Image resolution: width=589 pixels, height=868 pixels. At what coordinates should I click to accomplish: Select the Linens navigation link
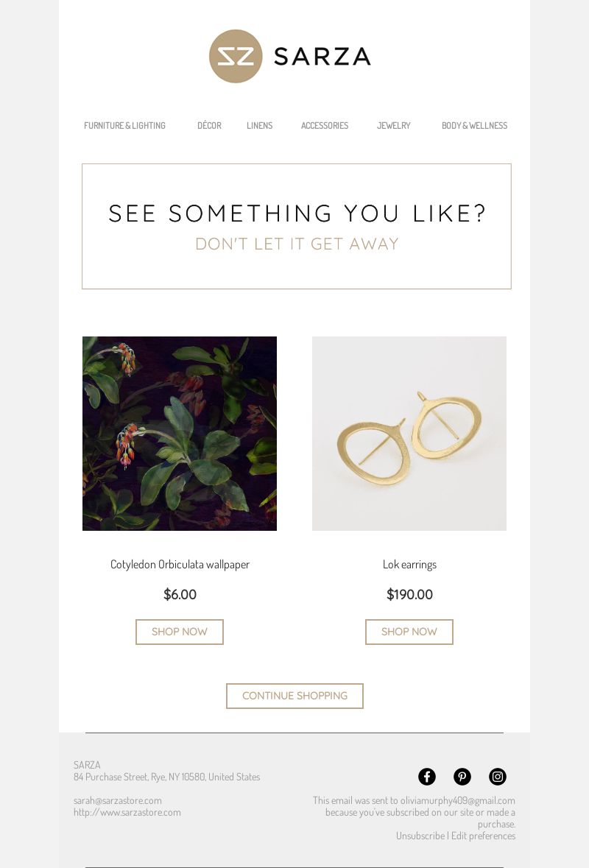pos(260,126)
